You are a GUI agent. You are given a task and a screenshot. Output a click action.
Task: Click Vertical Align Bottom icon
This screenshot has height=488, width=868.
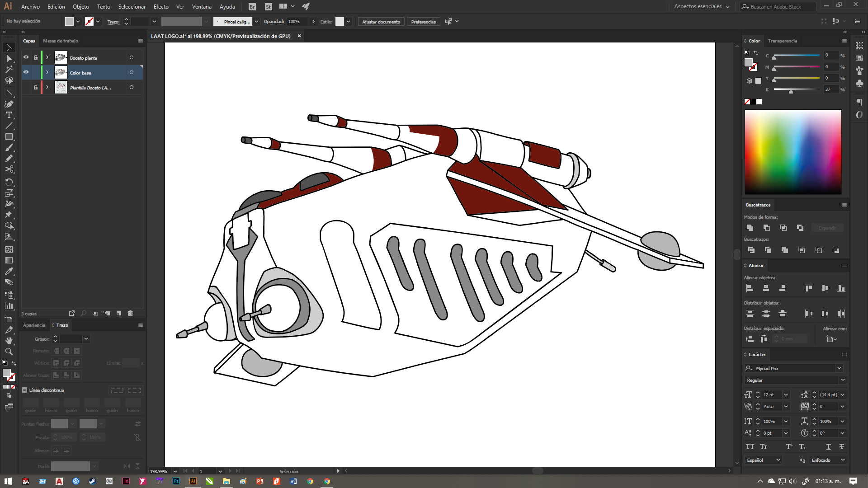[x=841, y=288]
